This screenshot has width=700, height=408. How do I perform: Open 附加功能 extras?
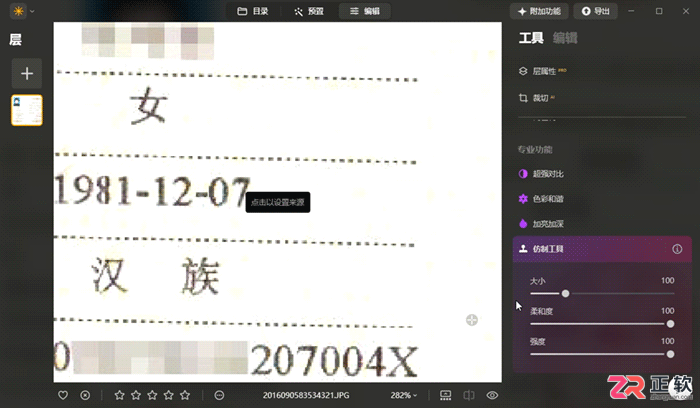(539, 11)
